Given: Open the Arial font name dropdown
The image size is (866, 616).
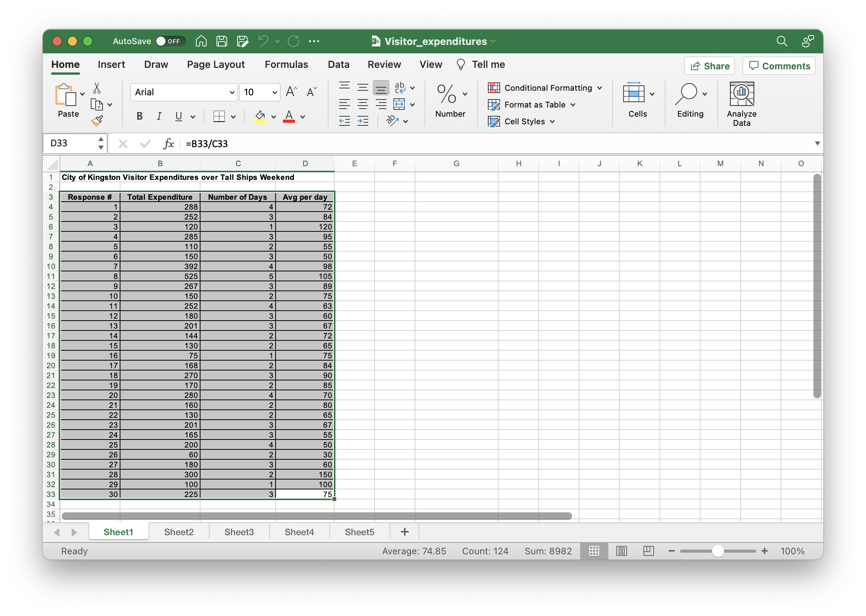Looking at the screenshot, I should pyautogui.click(x=231, y=92).
